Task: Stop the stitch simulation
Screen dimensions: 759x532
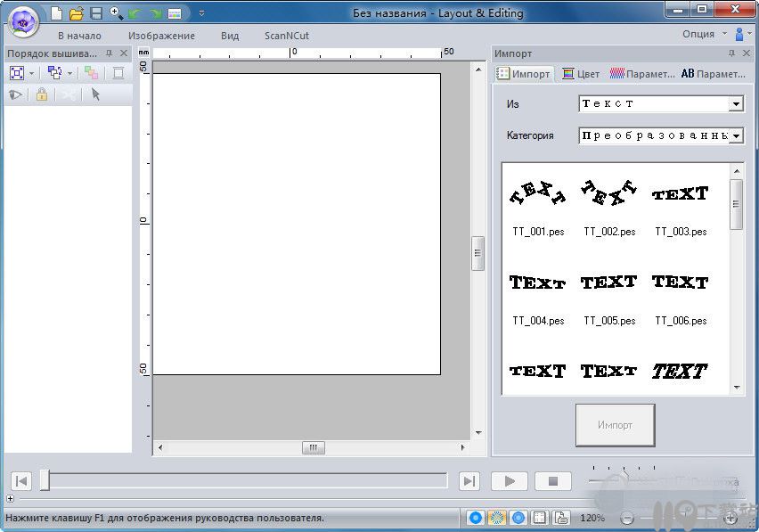Action: (553, 481)
